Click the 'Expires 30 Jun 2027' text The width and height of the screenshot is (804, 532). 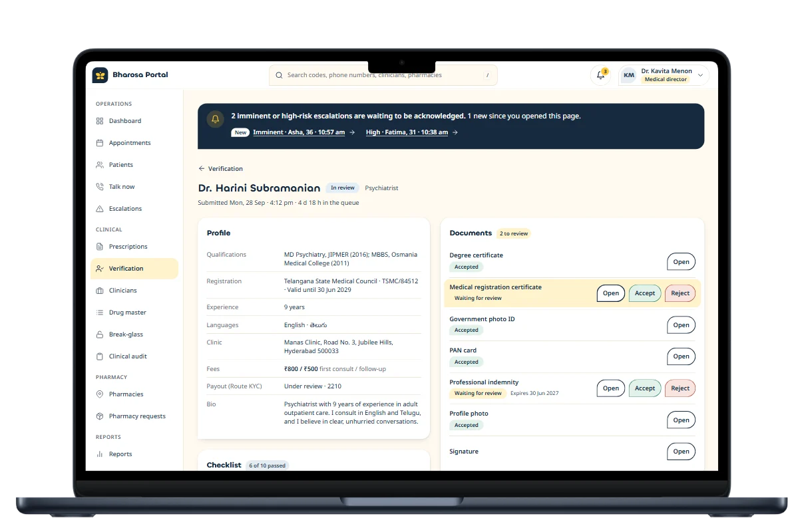[x=534, y=393]
